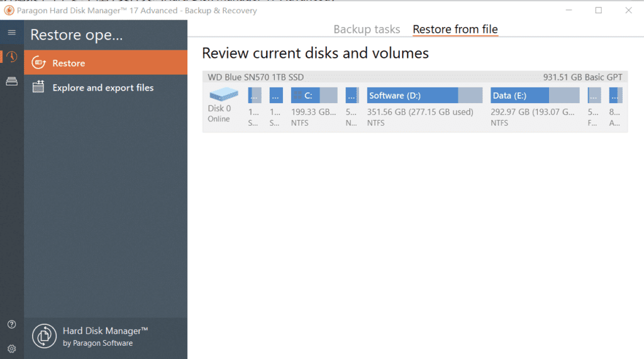Select the last partition on Disk 0

coord(615,96)
